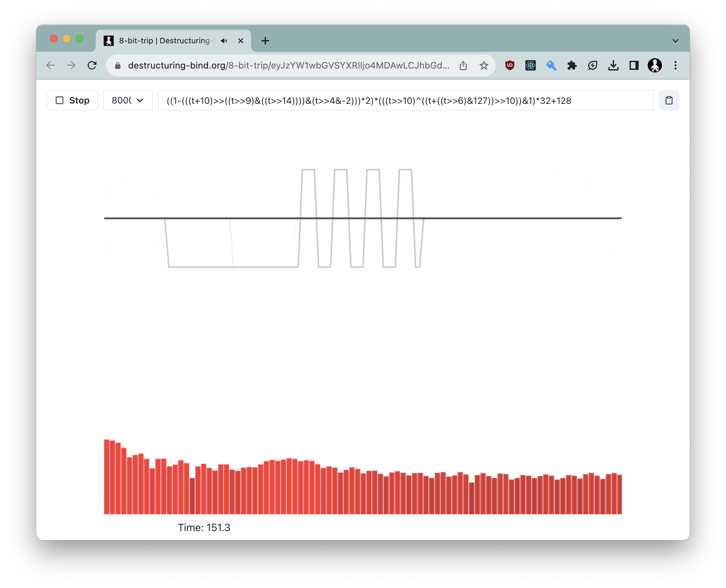
Task: Open the Chrome profile avatar
Action: coord(654,65)
